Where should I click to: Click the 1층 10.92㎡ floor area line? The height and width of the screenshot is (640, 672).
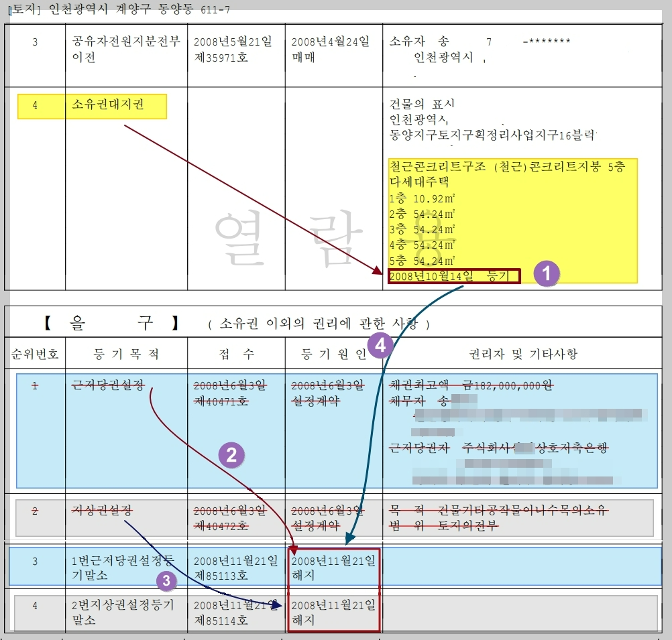coord(422,198)
